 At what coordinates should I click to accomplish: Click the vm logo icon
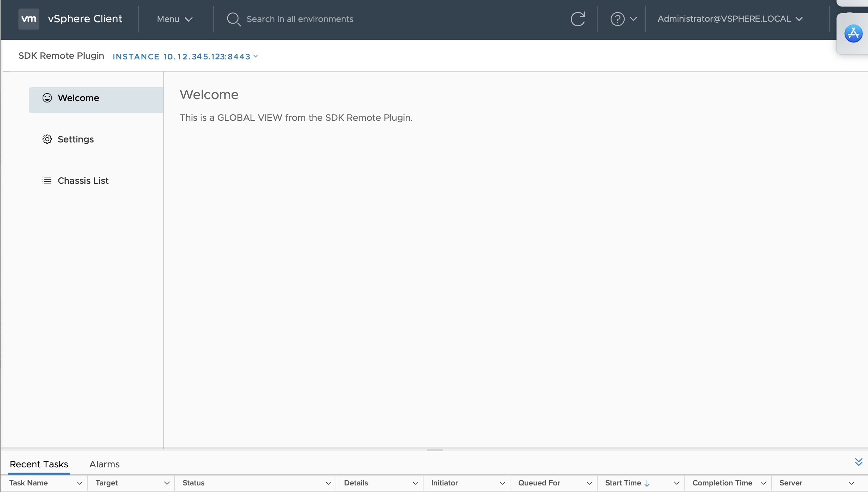point(29,19)
